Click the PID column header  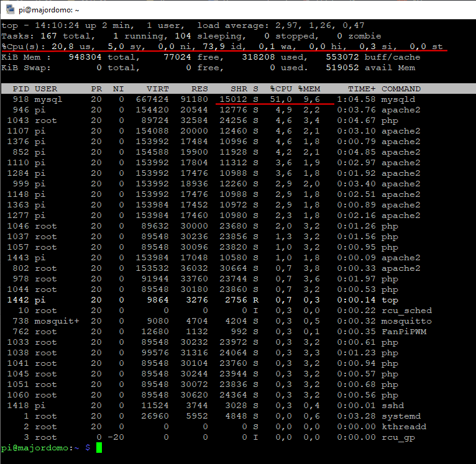[20, 89]
